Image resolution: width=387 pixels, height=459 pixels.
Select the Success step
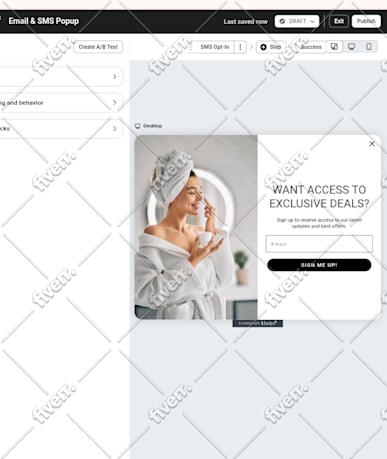point(311,47)
